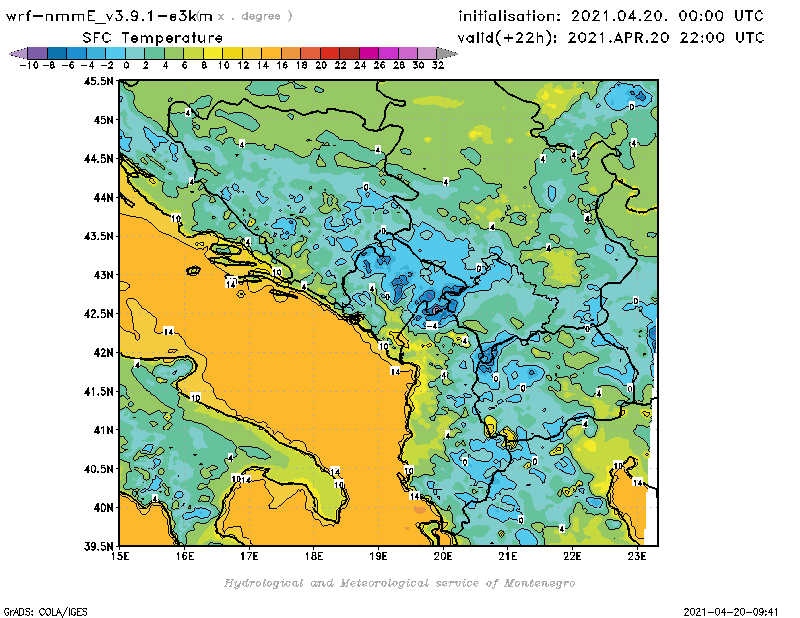Click the '45N' latitude label
Image resolution: width=800 pixels, height=618 pixels.
[103, 119]
